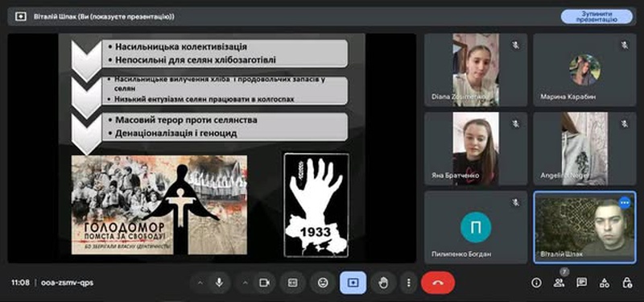Click Зупинити презентацію button

click(x=597, y=16)
